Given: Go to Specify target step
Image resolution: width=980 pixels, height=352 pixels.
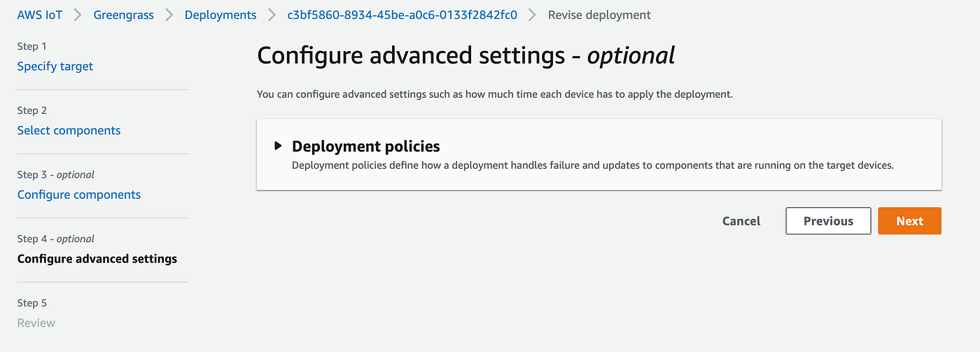Looking at the screenshot, I should 55,66.
